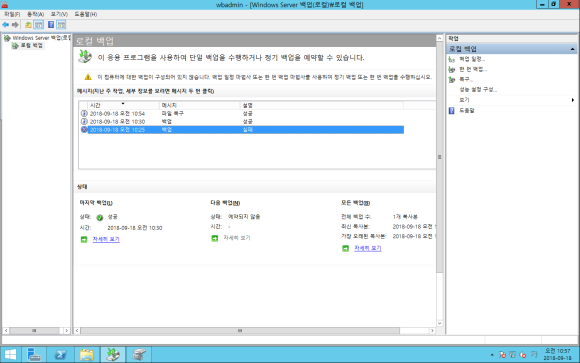Image resolution: width=580 pixels, height=363 pixels.
Task: Click the info icon of the 10:54 row
Action: [x=84, y=113]
